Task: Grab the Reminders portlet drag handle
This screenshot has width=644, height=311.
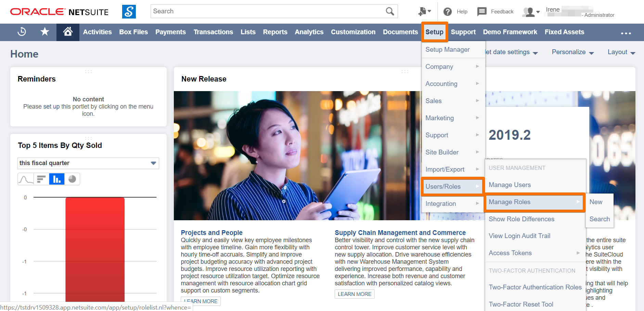Action: click(x=88, y=71)
